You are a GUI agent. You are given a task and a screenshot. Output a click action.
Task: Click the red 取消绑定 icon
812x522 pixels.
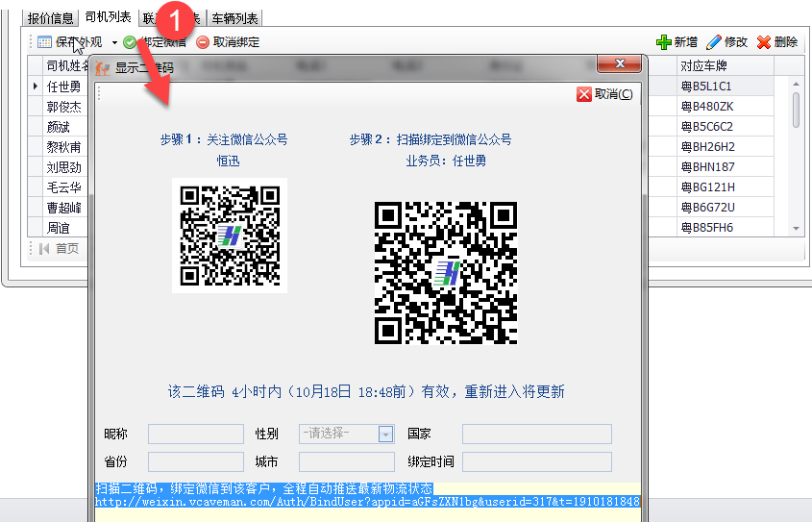203,42
